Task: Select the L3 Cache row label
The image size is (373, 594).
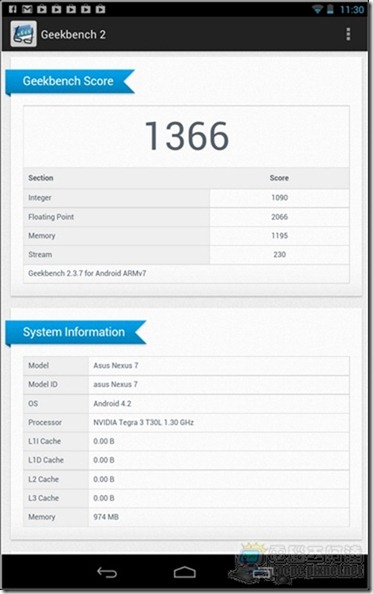Action: (x=44, y=498)
